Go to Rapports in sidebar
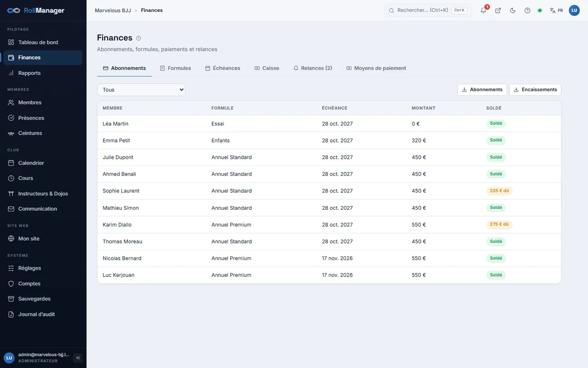The width and height of the screenshot is (588, 368). 43,73
